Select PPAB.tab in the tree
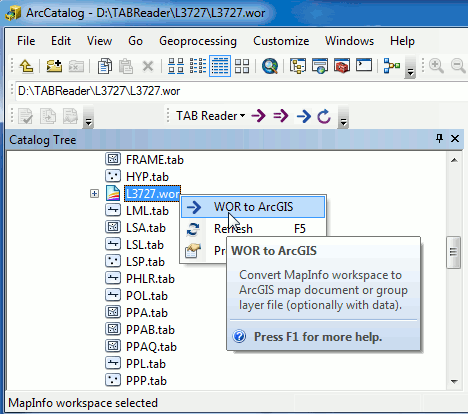 click(150, 330)
